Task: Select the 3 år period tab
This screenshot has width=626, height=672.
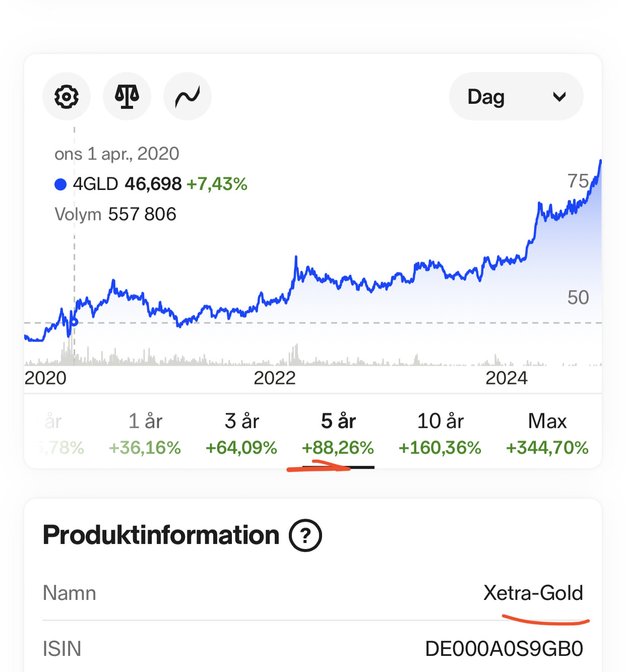Action: [x=241, y=434]
